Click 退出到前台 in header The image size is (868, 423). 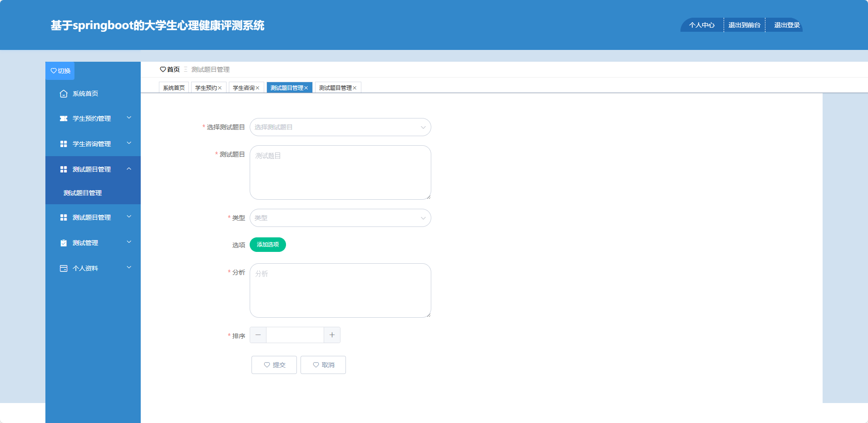coord(745,25)
